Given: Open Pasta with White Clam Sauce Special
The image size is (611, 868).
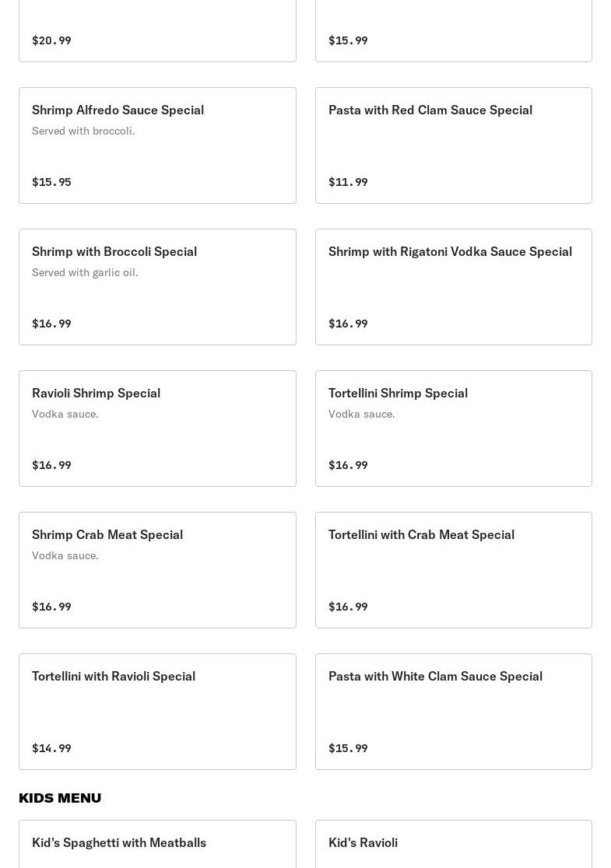Looking at the screenshot, I should [x=453, y=712].
